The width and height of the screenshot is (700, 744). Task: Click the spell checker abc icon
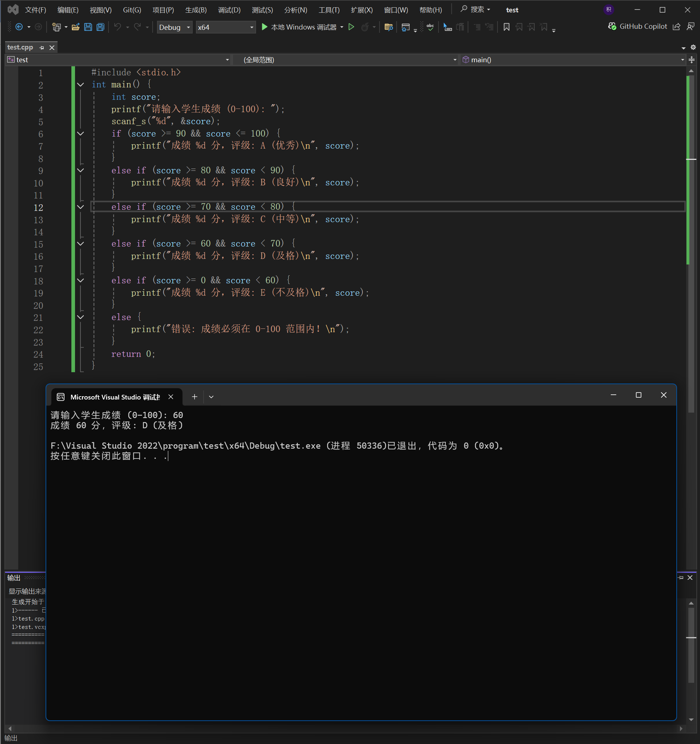[430, 27]
